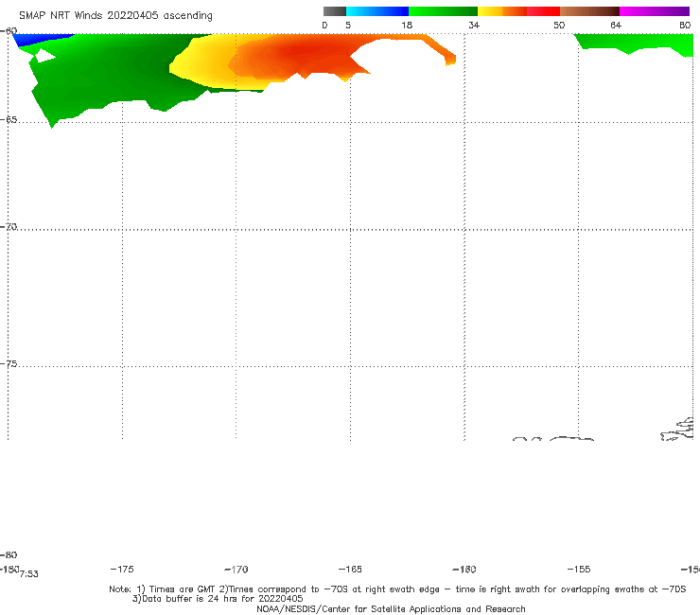Screen dimensions: 700x615
Task: Click the longitude label "-160"
Action: 464,570
